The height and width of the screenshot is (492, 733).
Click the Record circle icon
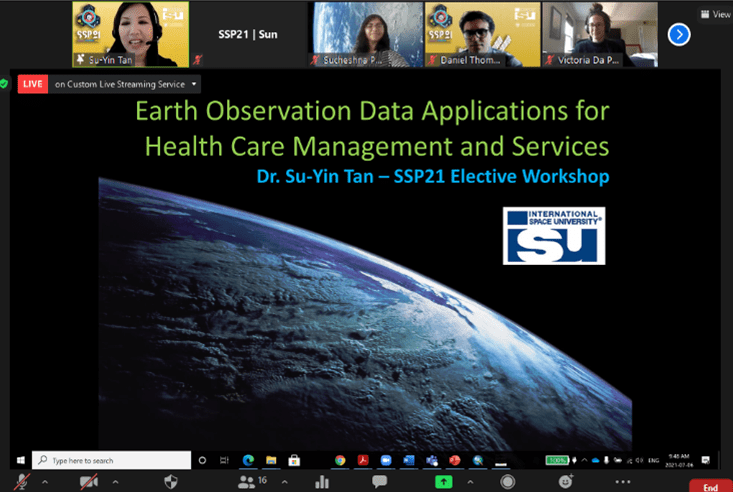(x=509, y=481)
